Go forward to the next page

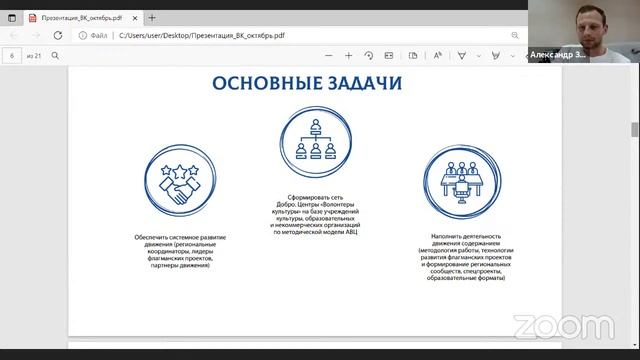[36, 36]
